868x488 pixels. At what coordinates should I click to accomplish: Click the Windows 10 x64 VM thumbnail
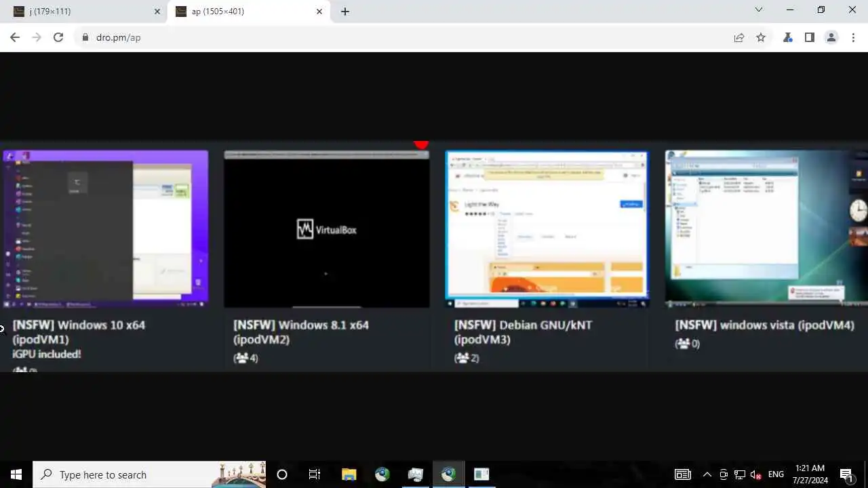[104, 229]
